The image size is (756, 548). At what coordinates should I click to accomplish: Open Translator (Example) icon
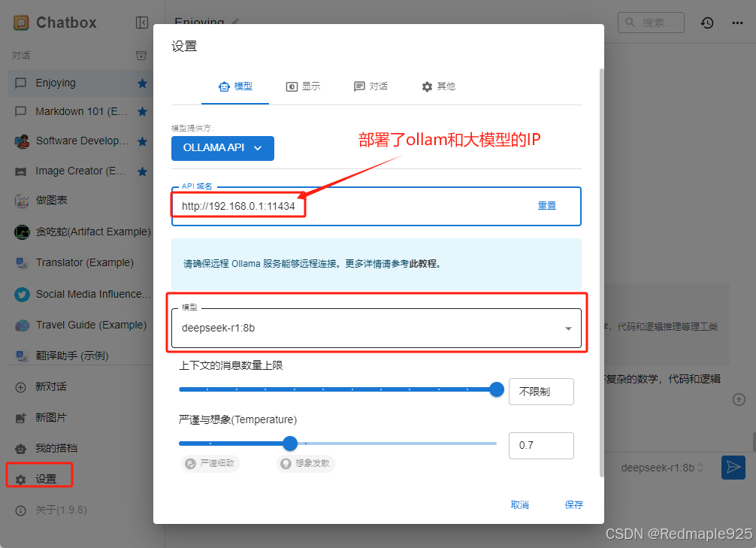coord(22,263)
